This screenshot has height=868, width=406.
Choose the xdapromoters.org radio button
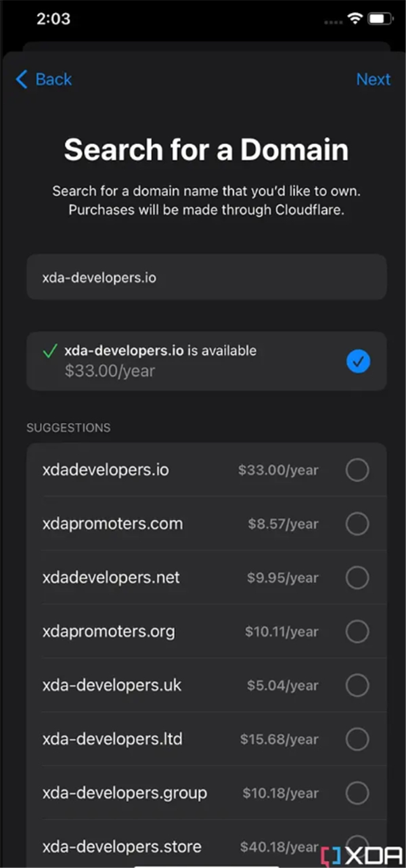[x=357, y=632]
